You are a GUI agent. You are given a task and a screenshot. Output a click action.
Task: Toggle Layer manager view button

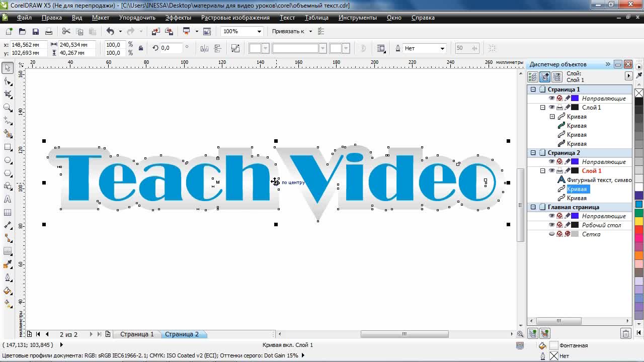pyautogui.click(x=556, y=77)
